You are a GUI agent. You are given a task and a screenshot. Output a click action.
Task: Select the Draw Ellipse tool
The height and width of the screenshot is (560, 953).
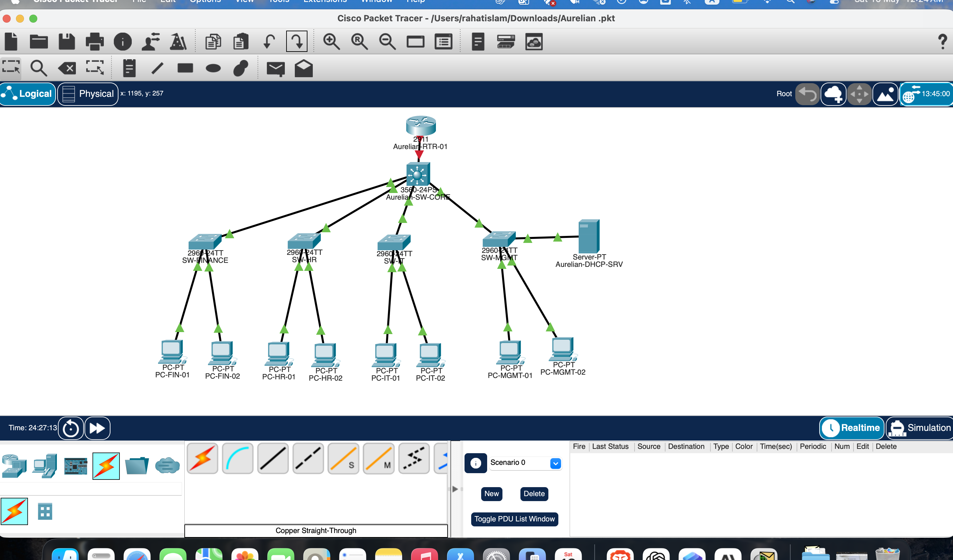pyautogui.click(x=213, y=69)
